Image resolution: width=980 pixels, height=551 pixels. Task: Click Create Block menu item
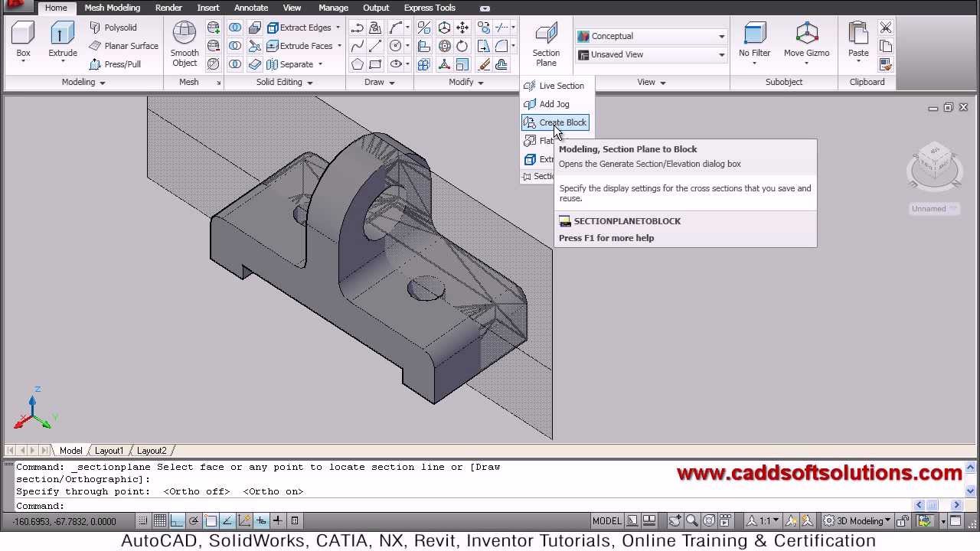[x=555, y=122]
